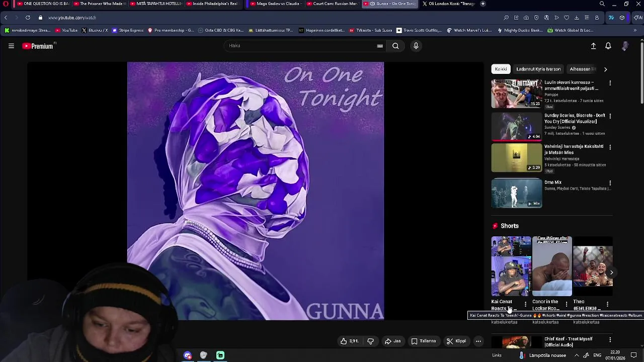This screenshot has height=362, width=644.
Task: Open Chief Keef Treat Myself video title
Action: (x=568, y=342)
